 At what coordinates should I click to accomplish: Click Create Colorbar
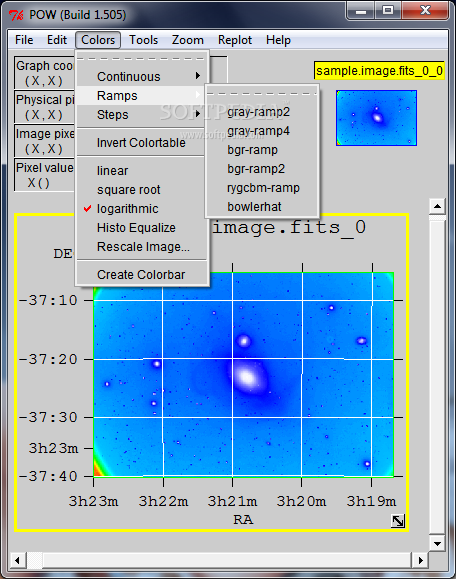tap(142, 275)
